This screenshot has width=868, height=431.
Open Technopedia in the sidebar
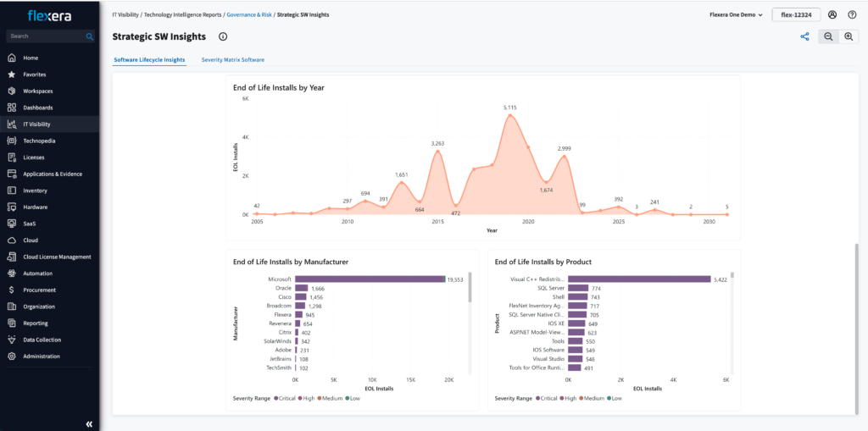click(x=39, y=141)
